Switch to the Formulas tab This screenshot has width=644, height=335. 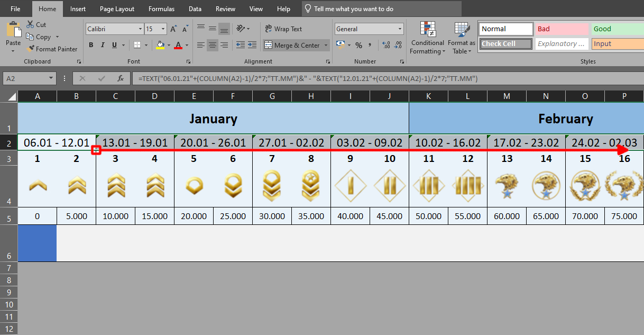tap(162, 9)
